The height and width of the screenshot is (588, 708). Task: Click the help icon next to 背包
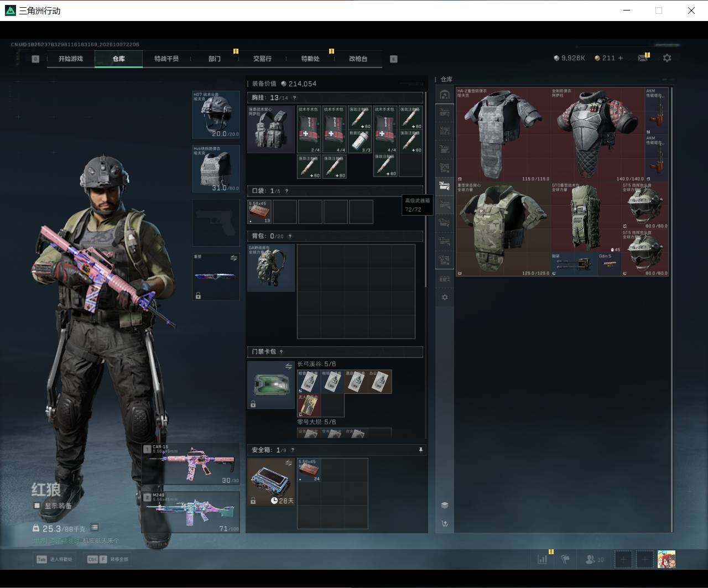click(290, 236)
